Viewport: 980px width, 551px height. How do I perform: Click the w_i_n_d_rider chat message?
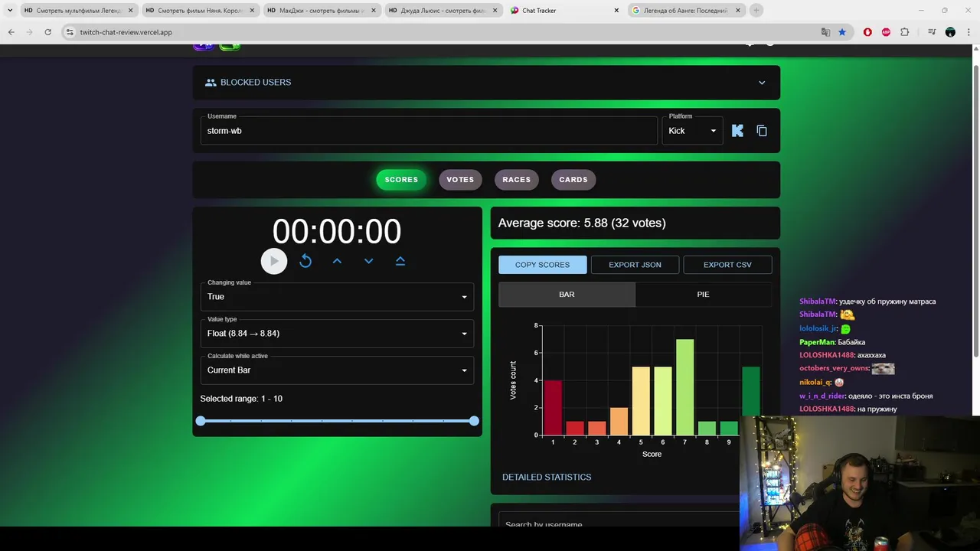(x=866, y=396)
